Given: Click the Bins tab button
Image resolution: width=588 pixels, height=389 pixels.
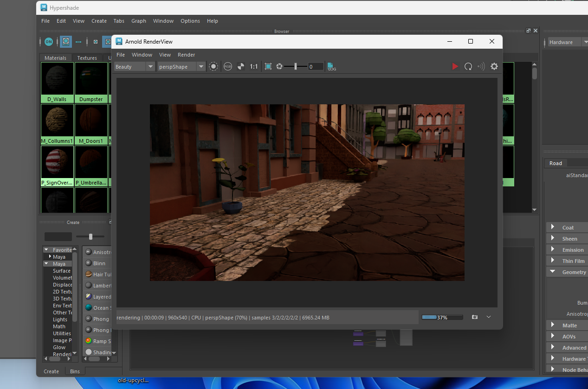Looking at the screenshot, I should pyautogui.click(x=75, y=371).
